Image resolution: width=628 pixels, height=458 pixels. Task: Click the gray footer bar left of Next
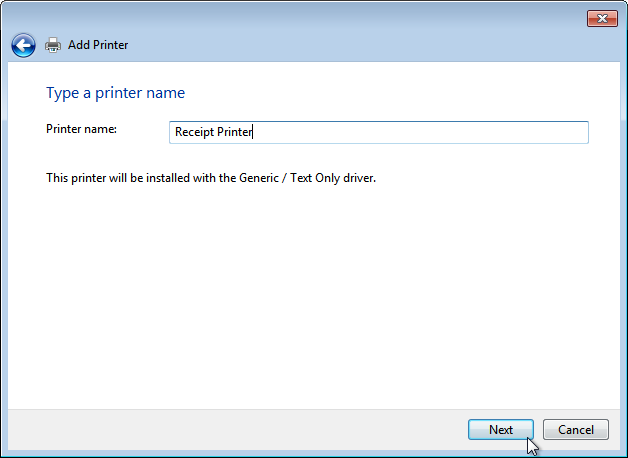click(x=236, y=430)
